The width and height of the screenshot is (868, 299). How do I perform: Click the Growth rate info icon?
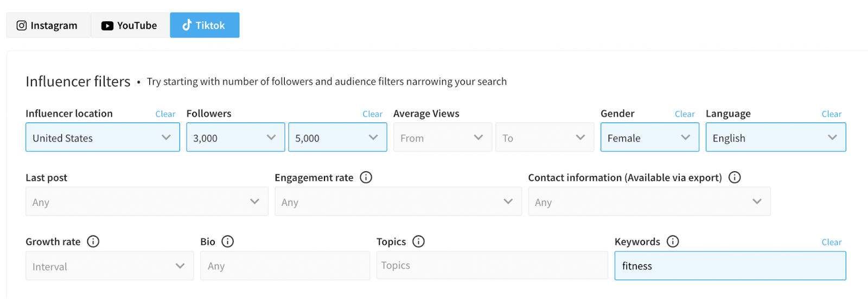click(93, 242)
